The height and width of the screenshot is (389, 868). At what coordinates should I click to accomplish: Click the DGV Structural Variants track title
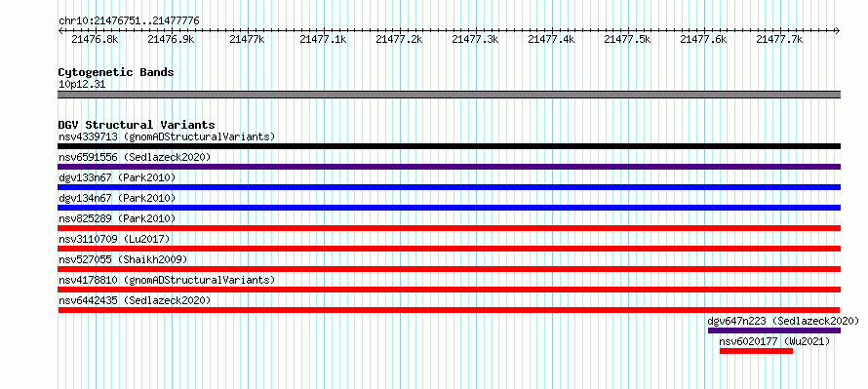coord(137,125)
